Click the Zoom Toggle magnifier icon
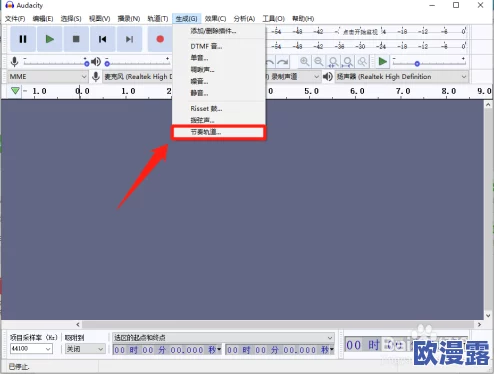Image resolution: width=494 pixels, height=374 pixels. click(x=362, y=62)
